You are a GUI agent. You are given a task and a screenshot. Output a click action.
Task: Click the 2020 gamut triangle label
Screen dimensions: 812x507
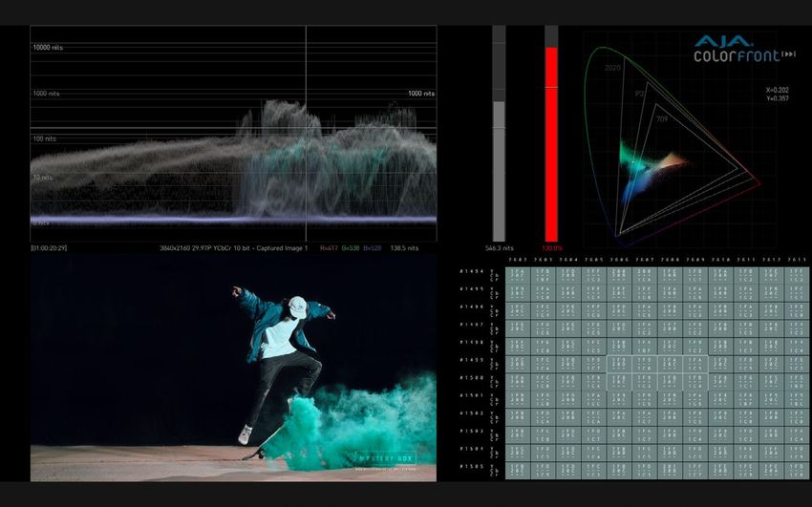tap(612, 69)
